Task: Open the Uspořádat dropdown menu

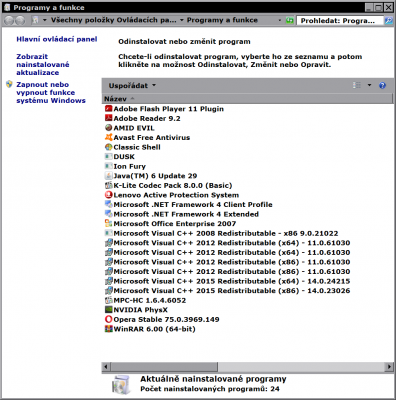Action: tap(132, 85)
